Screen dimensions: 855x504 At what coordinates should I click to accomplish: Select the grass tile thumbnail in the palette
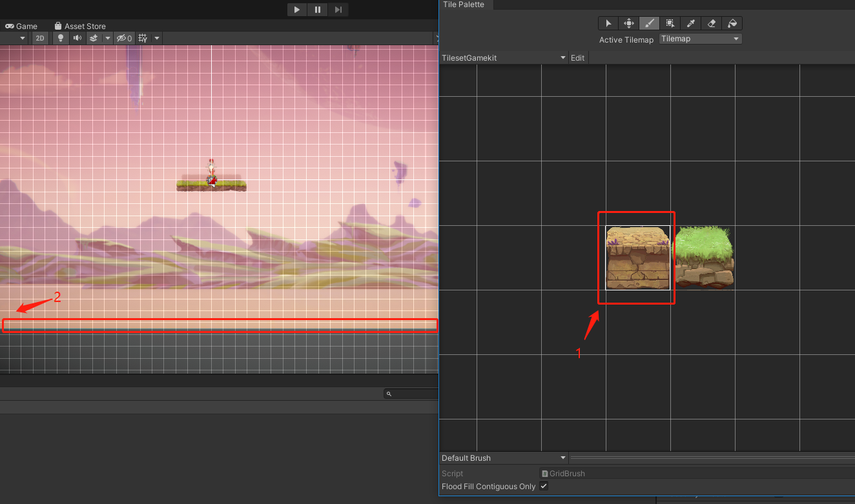(x=705, y=257)
